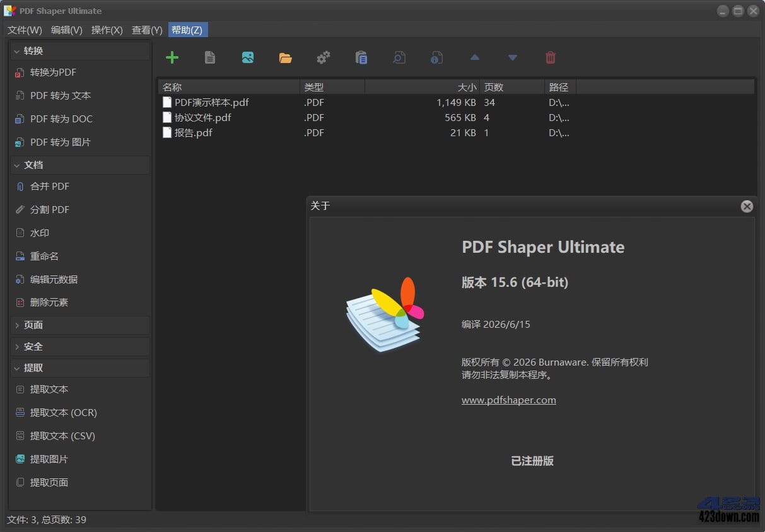765x532 pixels.
Task: Open the 编辑(V) menu
Action: (x=66, y=30)
